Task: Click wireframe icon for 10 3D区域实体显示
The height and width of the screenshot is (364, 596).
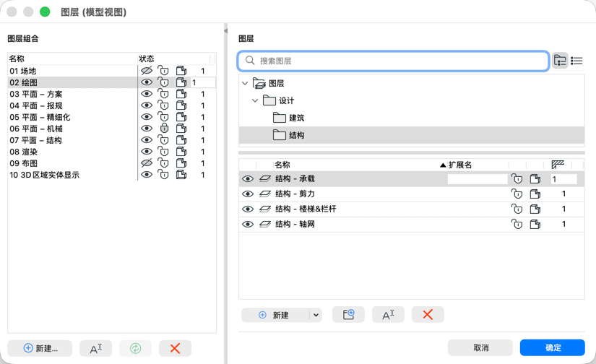Action: [181, 175]
